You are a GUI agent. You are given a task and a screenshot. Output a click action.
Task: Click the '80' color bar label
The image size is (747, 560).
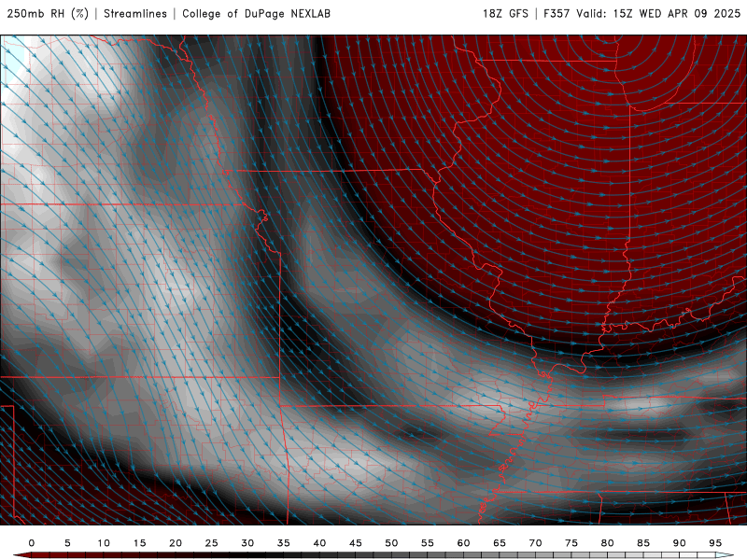[x=608, y=543]
